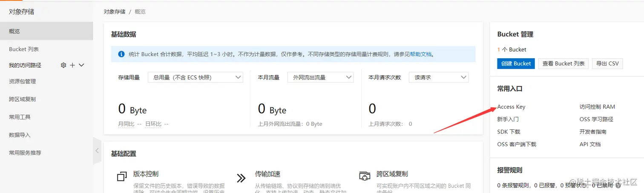Click the 基础数据 heading
The image size is (644, 193).
(124, 34)
